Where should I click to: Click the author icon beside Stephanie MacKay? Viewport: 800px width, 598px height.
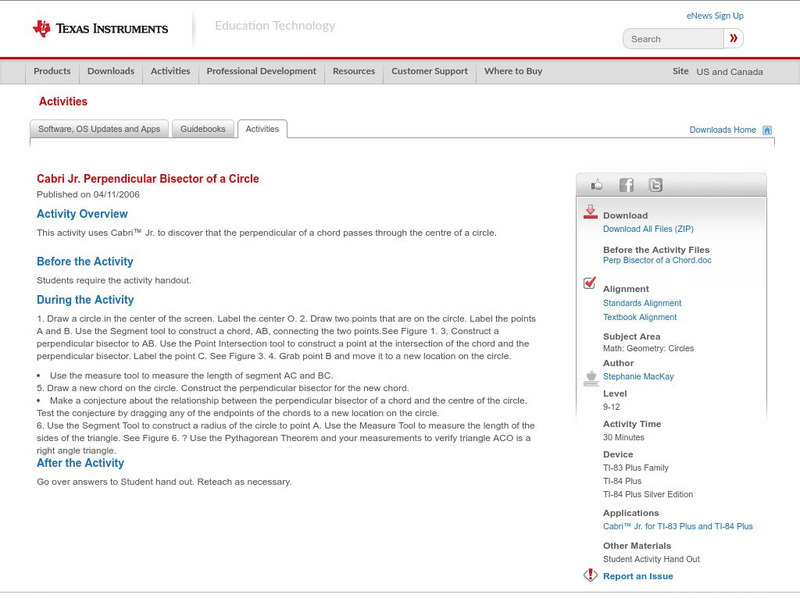(590, 377)
